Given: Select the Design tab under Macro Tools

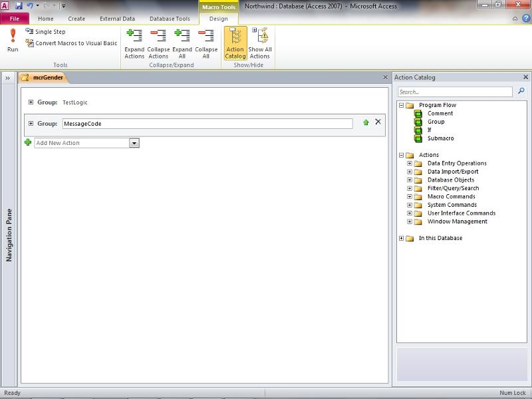Looking at the screenshot, I should 219,19.
